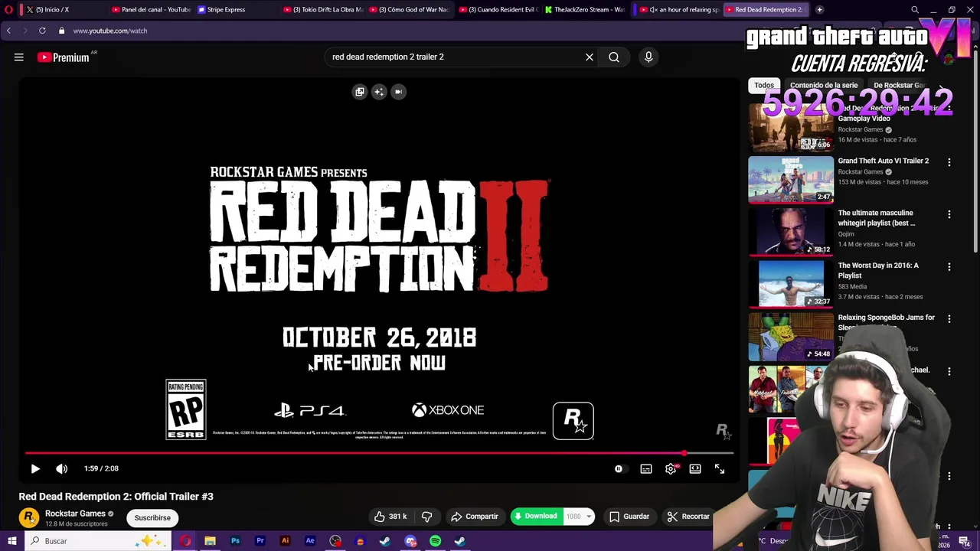The width and height of the screenshot is (980, 551).
Task: Open the Opera menu logo button
Action: (9, 10)
